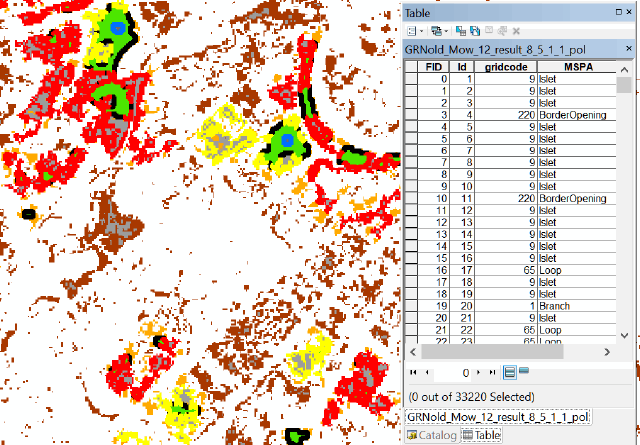The image size is (640, 445).
Task: Click the Id cell with value 21
Action: click(x=462, y=318)
